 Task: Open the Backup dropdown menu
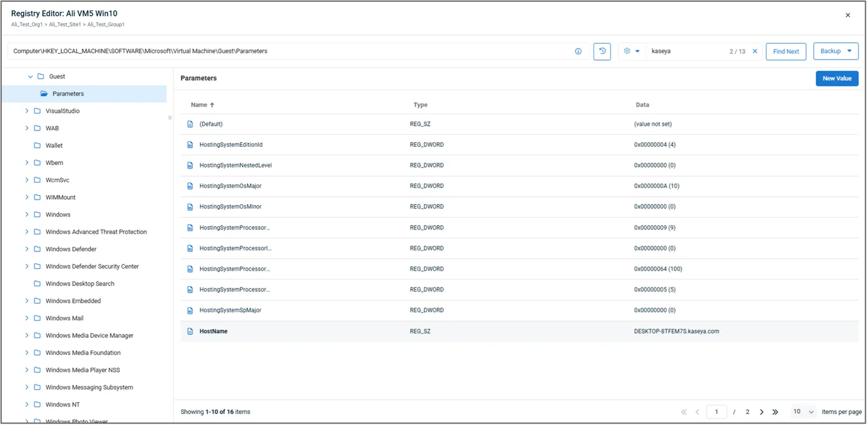(835, 51)
